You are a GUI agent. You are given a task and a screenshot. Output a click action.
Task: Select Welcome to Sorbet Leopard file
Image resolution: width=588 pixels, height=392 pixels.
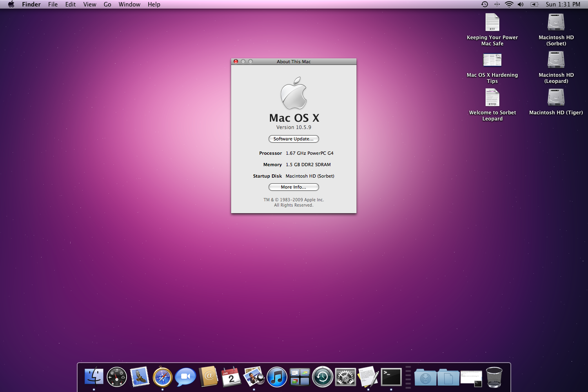[x=492, y=98]
